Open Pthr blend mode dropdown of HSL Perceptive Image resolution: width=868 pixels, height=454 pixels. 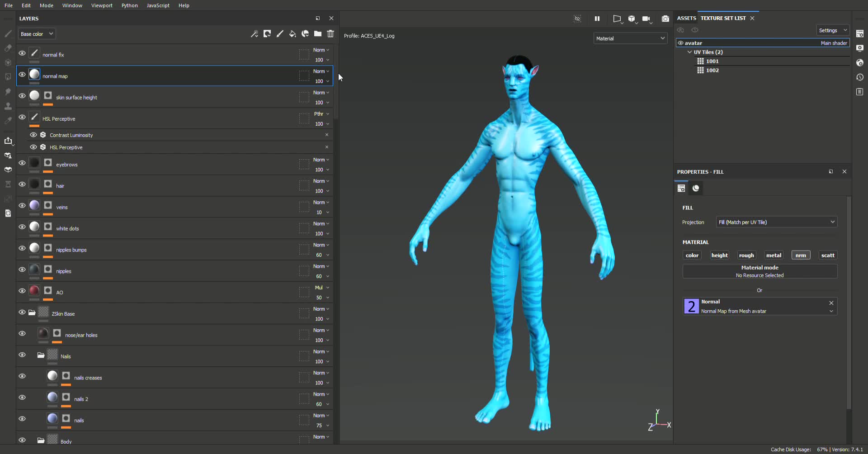[x=321, y=114]
